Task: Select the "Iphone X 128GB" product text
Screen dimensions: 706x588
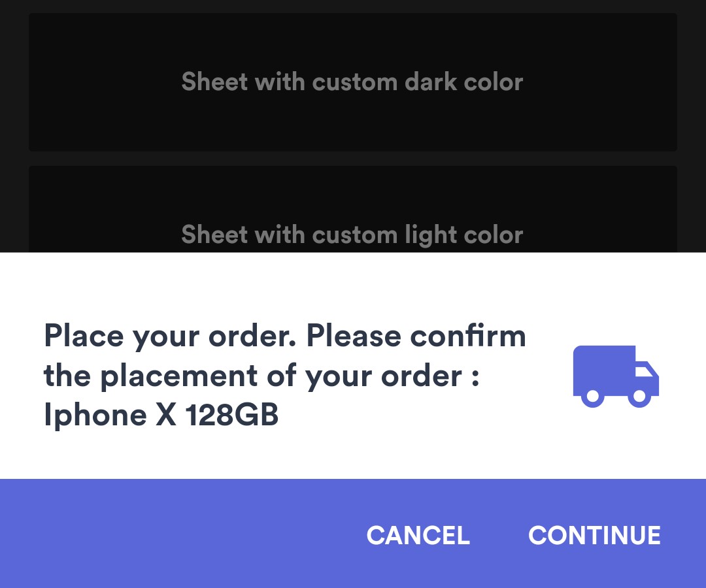Action: tap(161, 415)
